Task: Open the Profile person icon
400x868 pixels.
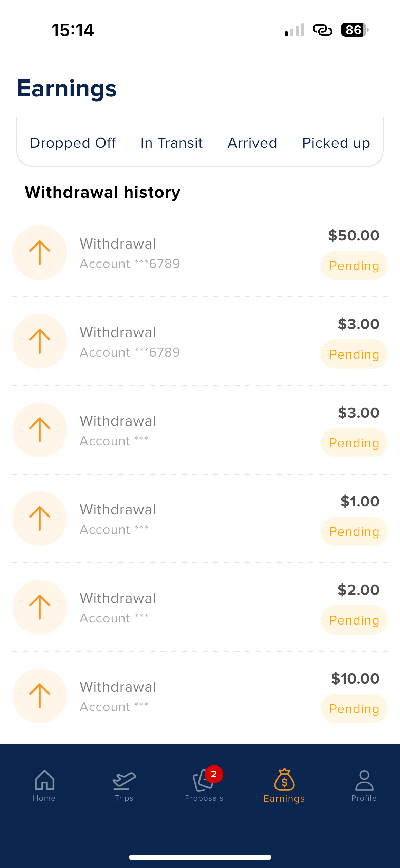Action: [364, 780]
